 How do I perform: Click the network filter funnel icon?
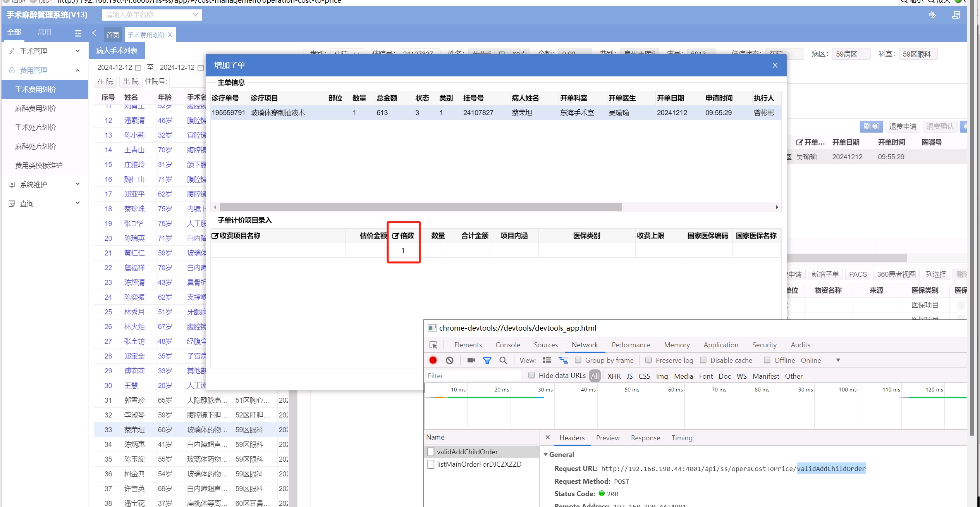[x=487, y=360]
